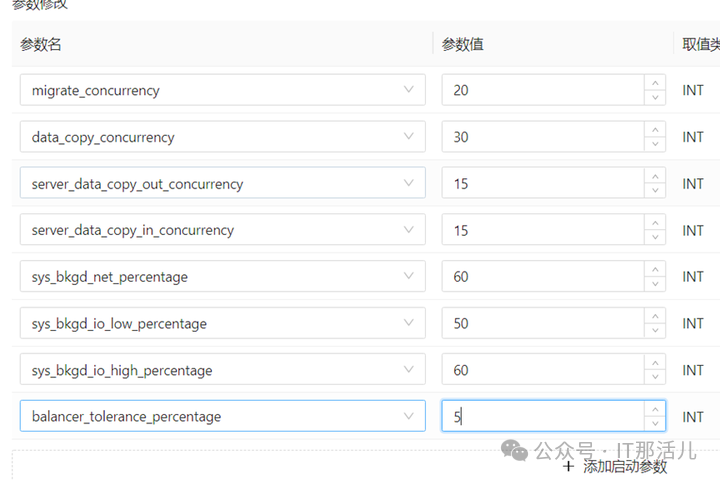This screenshot has height=480, width=720.
Task: Decrease the sys_bkgd_io_low_percentage value
Action: 655,330
